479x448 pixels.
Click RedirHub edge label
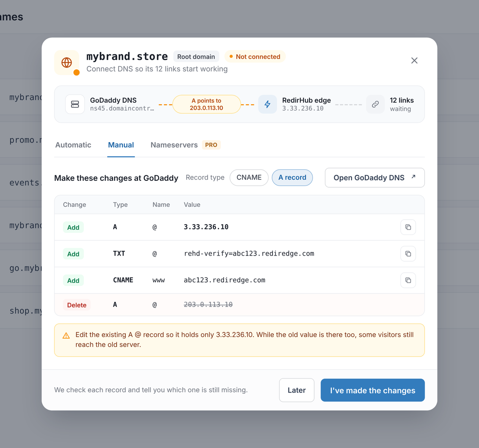pos(307,100)
